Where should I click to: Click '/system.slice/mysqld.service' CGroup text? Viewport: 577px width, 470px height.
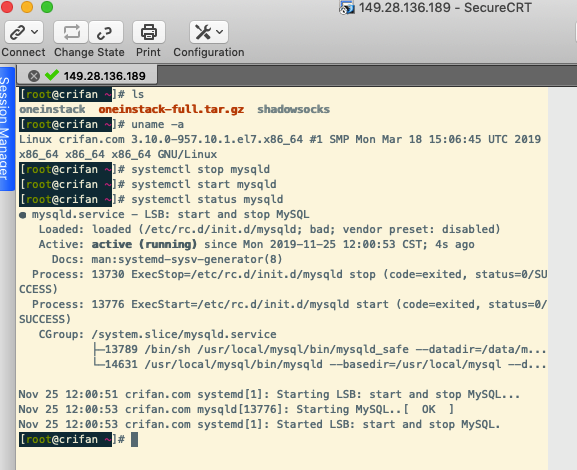coord(184,335)
